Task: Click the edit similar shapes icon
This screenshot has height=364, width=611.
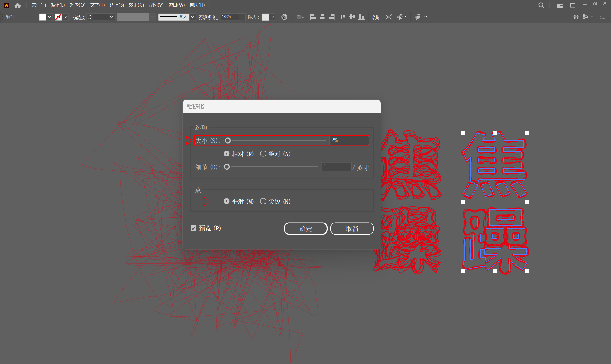Action: point(417,17)
